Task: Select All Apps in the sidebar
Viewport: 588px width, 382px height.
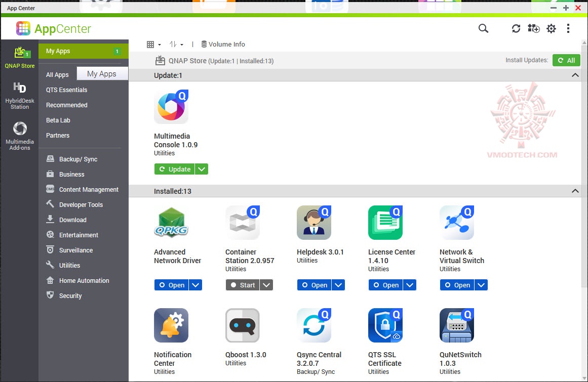Action: pos(57,74)
